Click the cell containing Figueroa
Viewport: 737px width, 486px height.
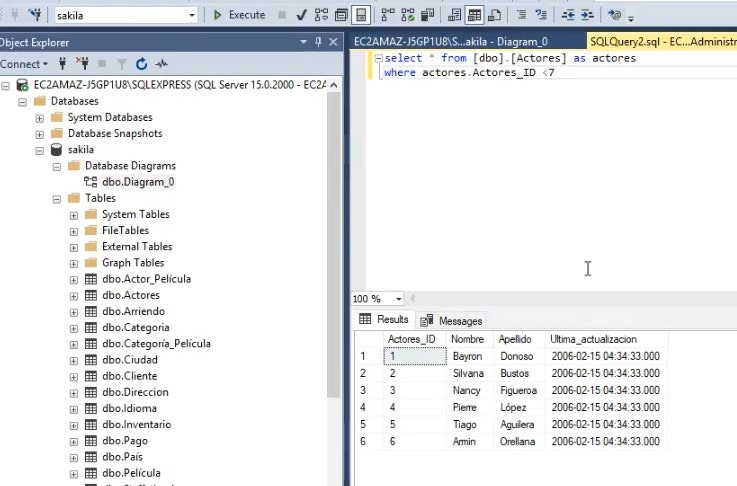pos(519,390)
